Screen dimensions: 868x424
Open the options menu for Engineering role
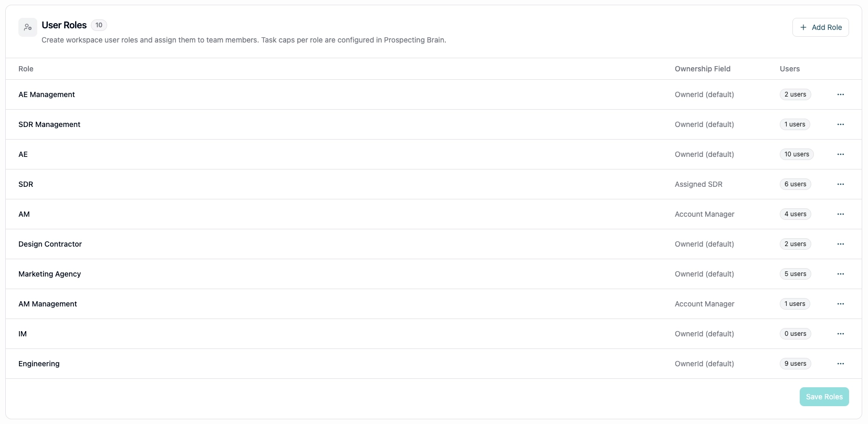(840, 364)
